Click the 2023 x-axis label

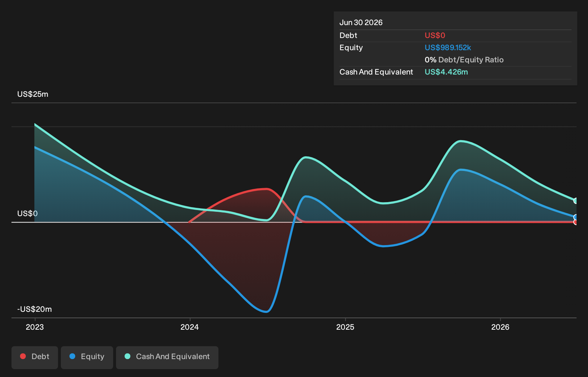point(35,327)
